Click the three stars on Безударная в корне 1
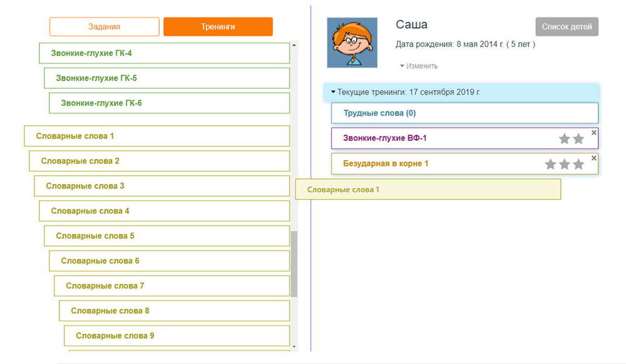The width and height of the screenshot is (626, 364). pyautogui.click(x=564, y=164)
